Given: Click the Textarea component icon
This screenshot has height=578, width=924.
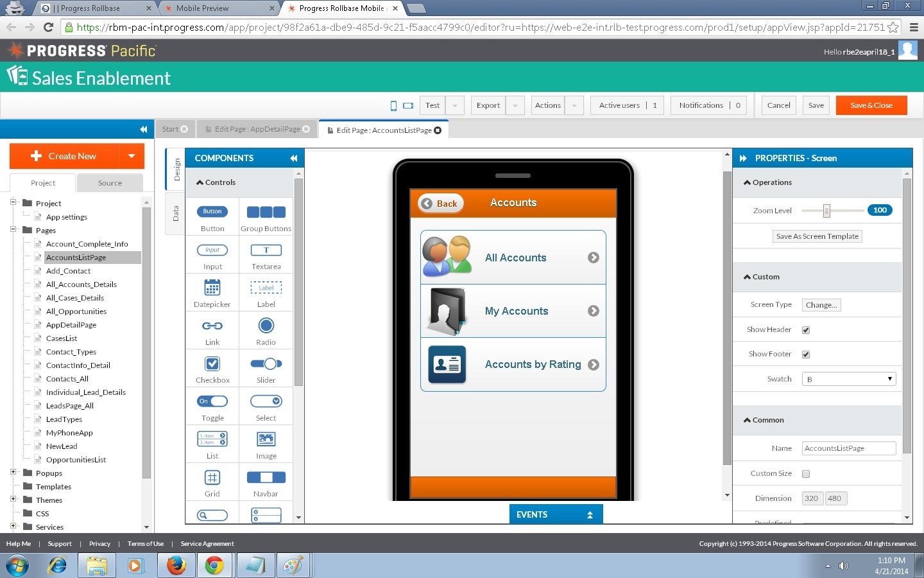Looking at the screenshot, I should click(266, 250).
